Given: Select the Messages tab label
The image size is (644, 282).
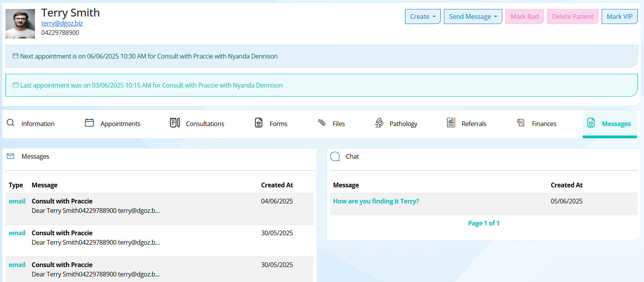Looking at the screenshot, I should (x=616, y=124).
